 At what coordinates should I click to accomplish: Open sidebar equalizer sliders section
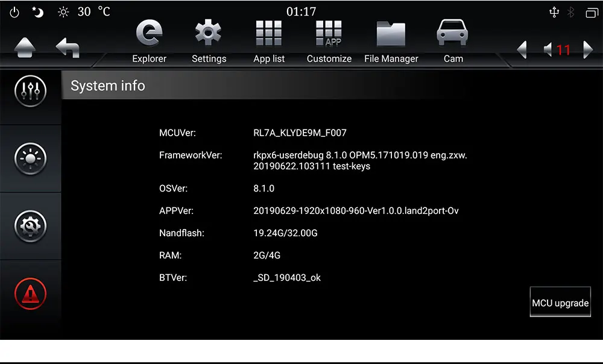30,91
